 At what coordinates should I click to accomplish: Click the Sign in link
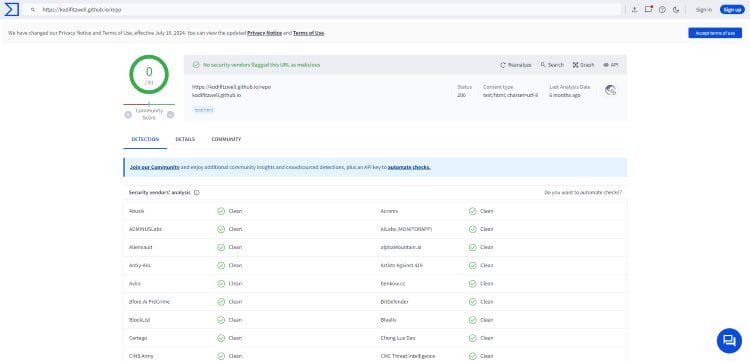pos(703,10)
